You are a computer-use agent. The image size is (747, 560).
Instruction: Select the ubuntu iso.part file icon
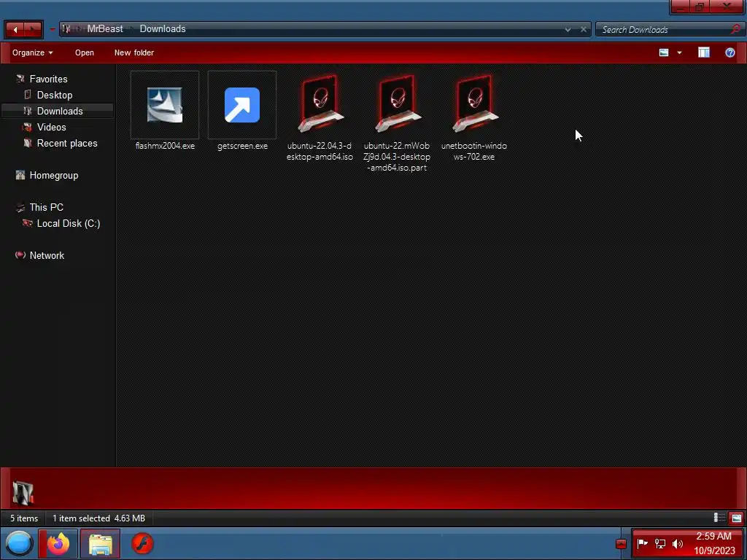397,104
